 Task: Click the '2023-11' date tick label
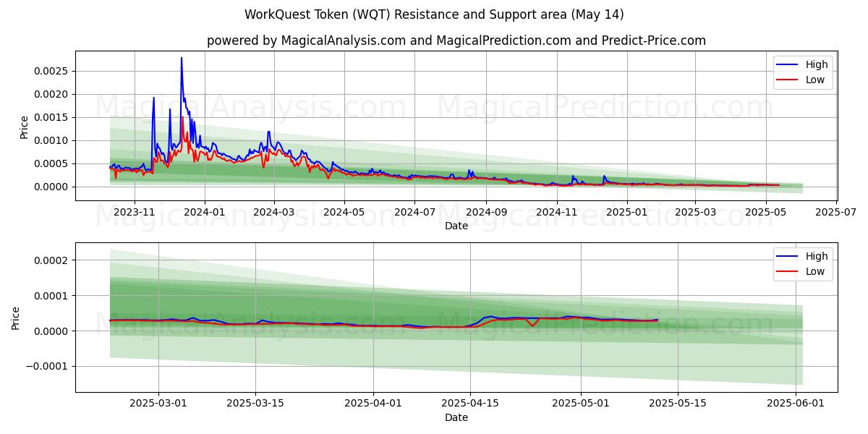coord(135,212)
